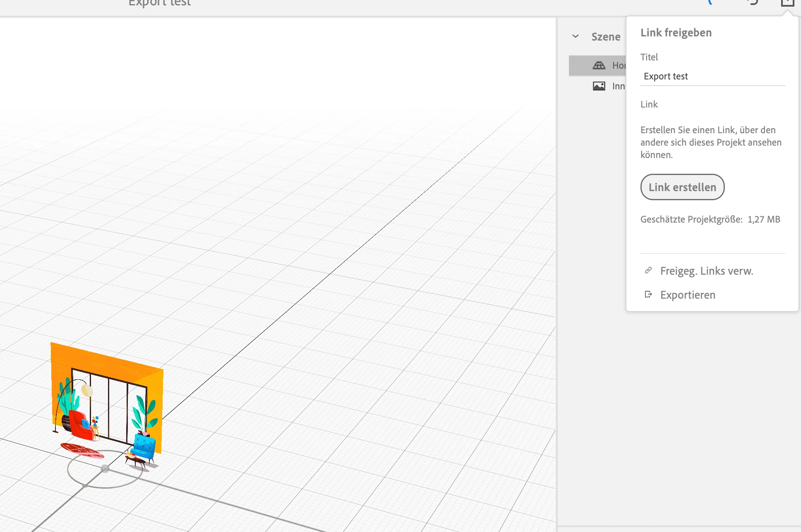This screenshot has height=532, width=801.
Task: Click the ground plane grid icon
Action: pyautogui.click(x=599, y=65)
